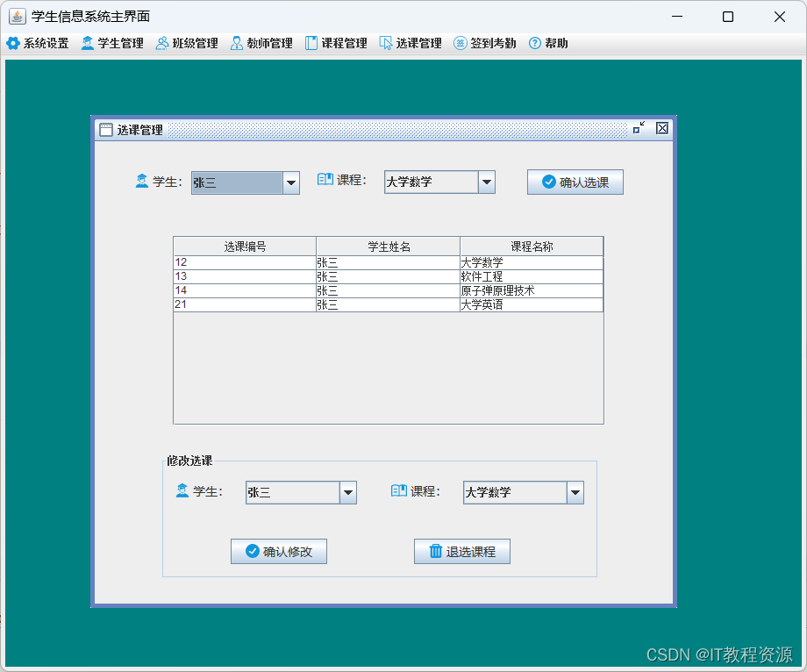Click the 软件工程 course cell
The height and width of the screenshot is (672, 807).
click(532, 277)
